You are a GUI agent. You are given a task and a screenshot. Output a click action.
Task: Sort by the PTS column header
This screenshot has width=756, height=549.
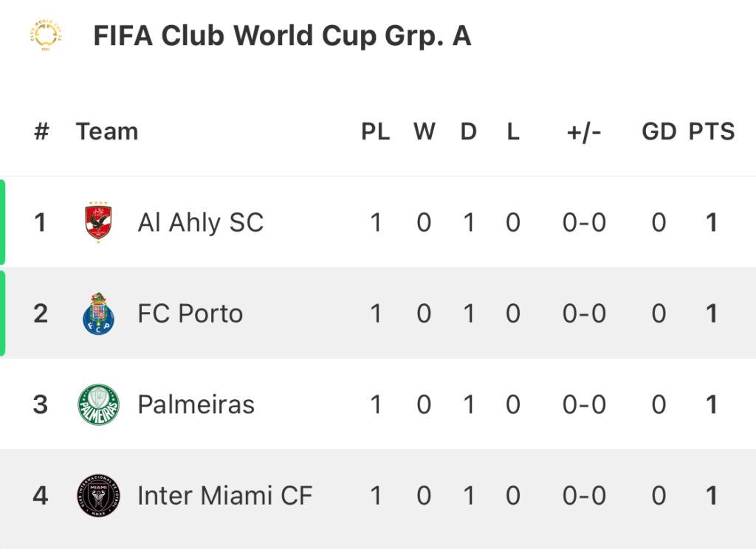[711, 131]
